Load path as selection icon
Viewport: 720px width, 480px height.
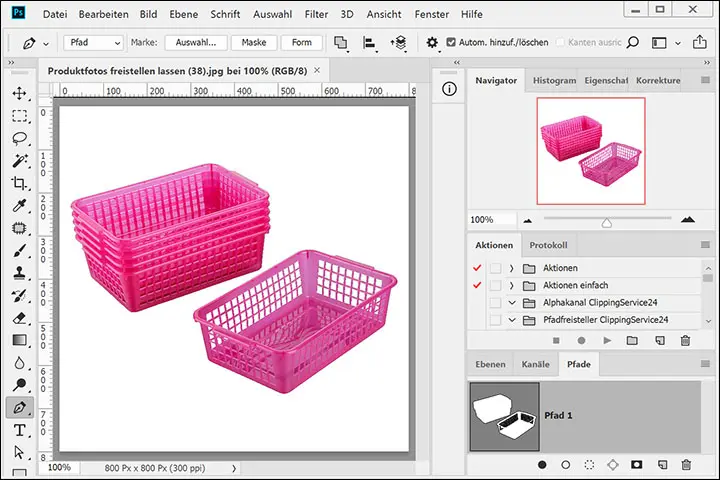pyautogui.click(x=589, y=465)
